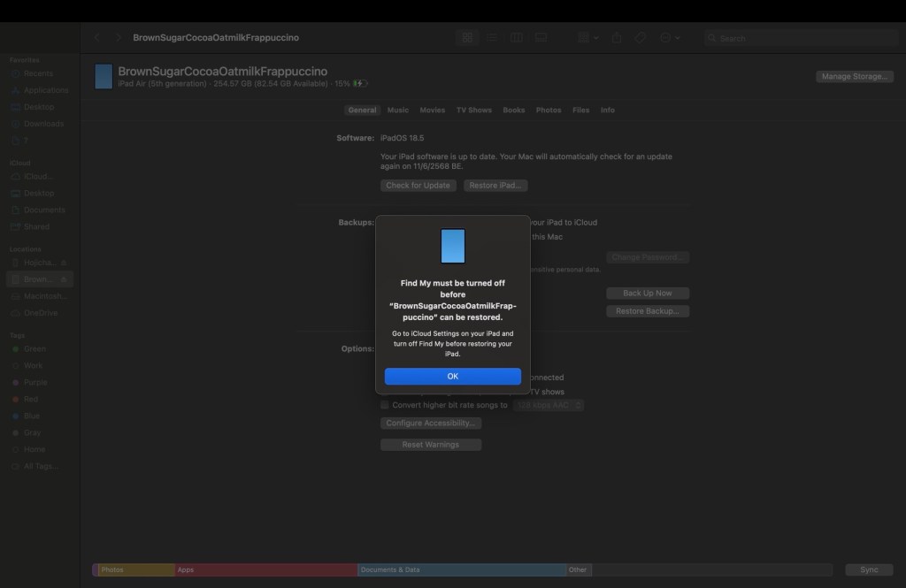Open Downloads in the Favorites sidebar
Screen dimensions: 906x588
coord(43,124)
